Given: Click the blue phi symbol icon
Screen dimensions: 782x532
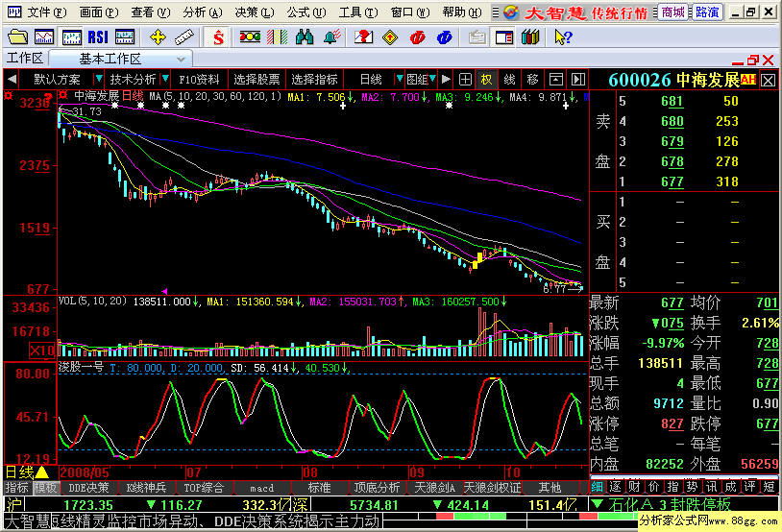Looking at the screenshot, I should pyautogui.click(x=445, y=37).
